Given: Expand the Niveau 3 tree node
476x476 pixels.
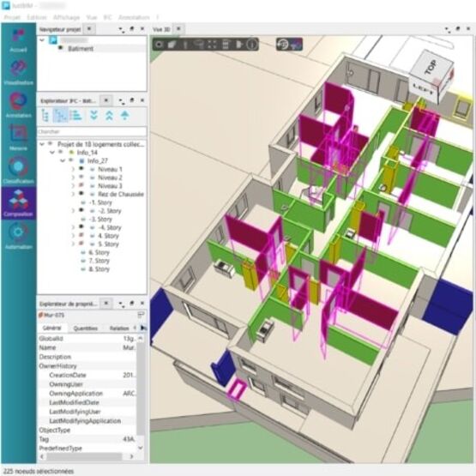Looking at the screenshot, I should [x=73, y=186].
